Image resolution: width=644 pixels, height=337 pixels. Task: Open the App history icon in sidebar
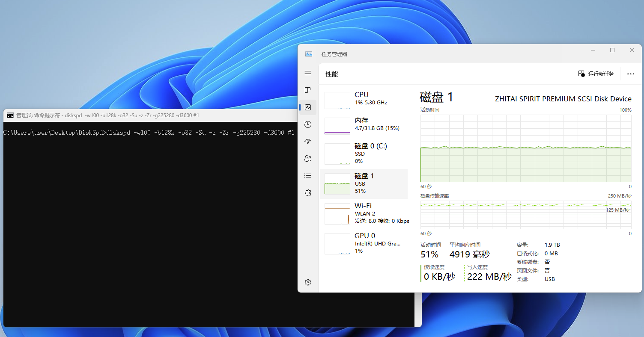pyautogui.click(x=308, y=124)
